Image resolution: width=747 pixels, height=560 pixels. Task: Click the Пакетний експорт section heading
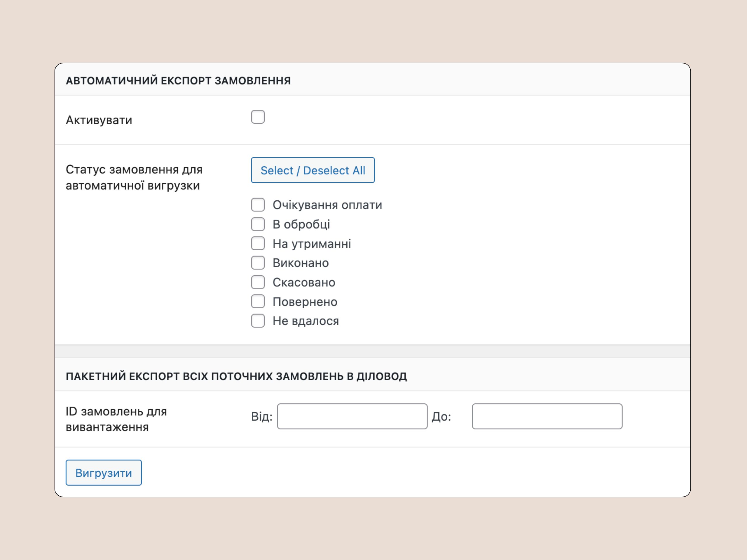click(236, 376)
